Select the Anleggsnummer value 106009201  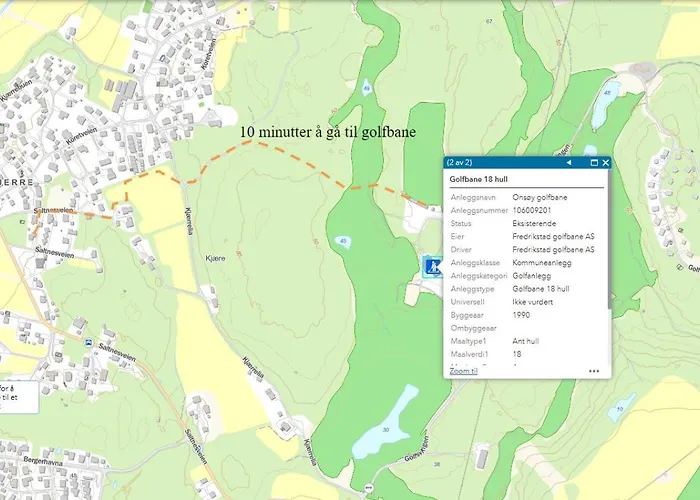[532, 210]
